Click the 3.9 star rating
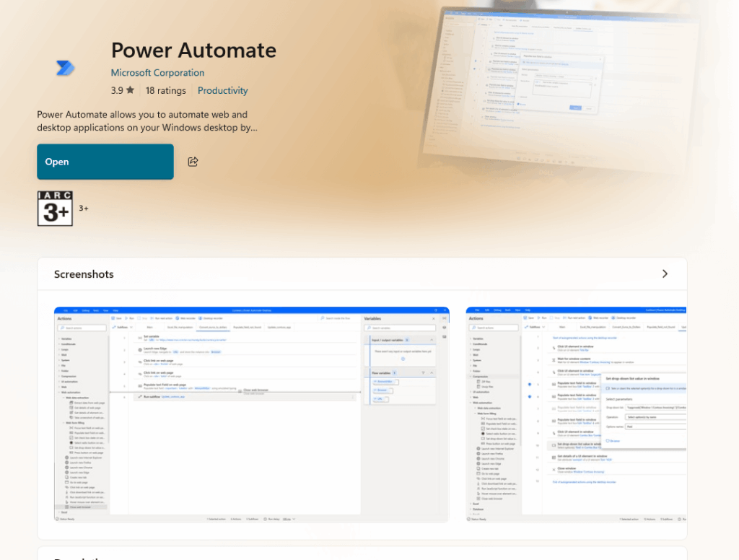Viewport: 739px width, 560px height. [x=123, y=90]
